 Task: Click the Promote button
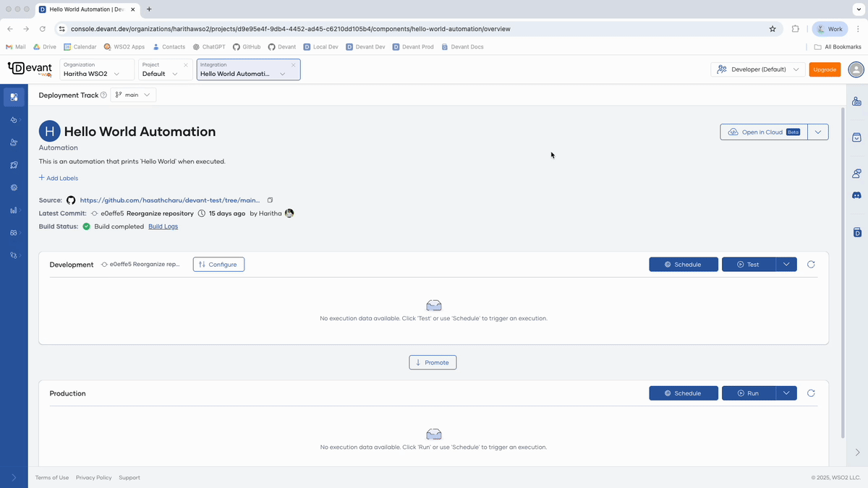(433, 362)
